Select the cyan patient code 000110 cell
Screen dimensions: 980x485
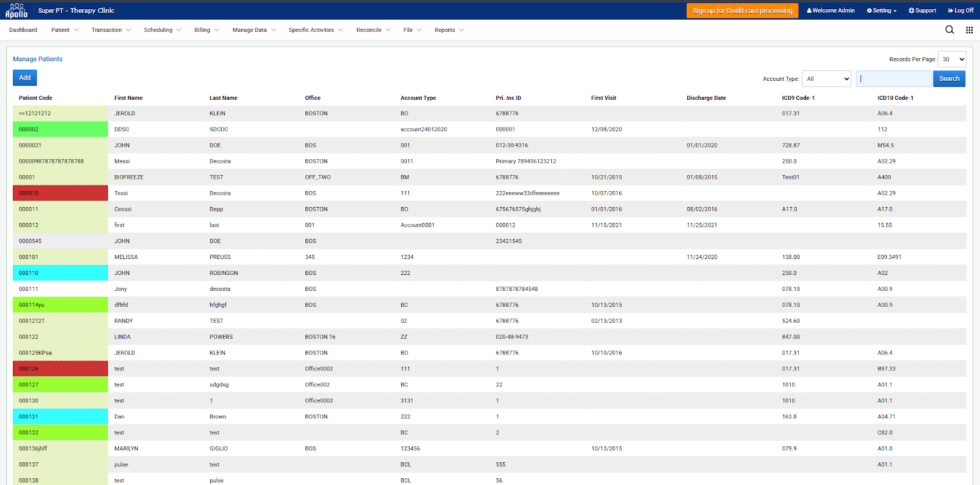[x=60, y=273]
